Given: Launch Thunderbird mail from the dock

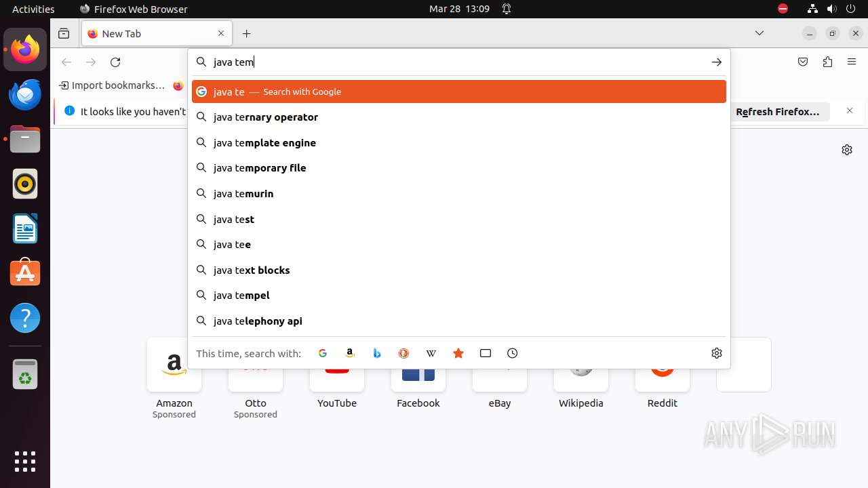Looking at the screenshot, I should 25,94.
